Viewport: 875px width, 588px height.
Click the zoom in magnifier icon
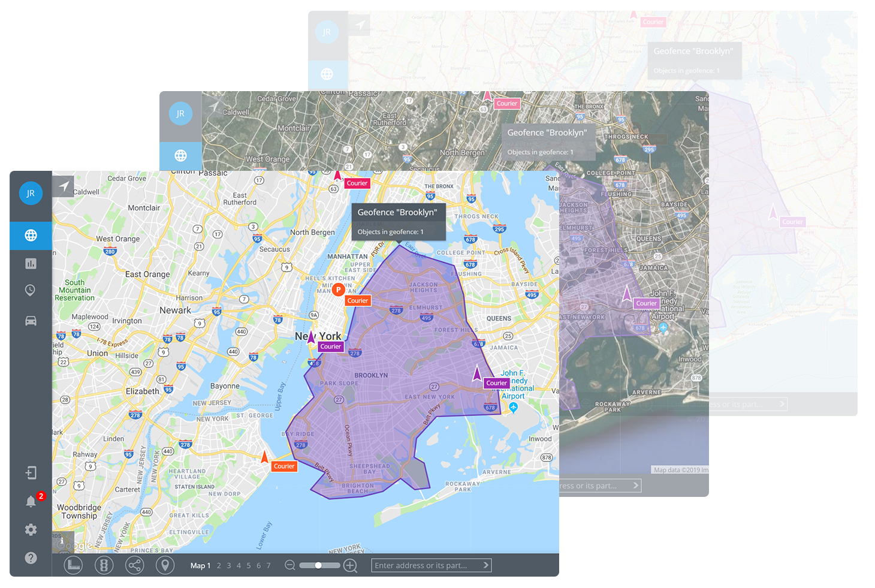351,566
